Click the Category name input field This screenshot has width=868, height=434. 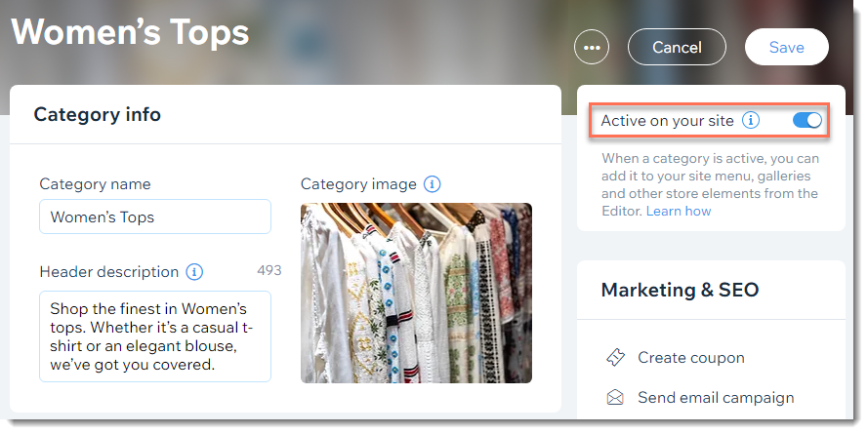click(155, 217)
